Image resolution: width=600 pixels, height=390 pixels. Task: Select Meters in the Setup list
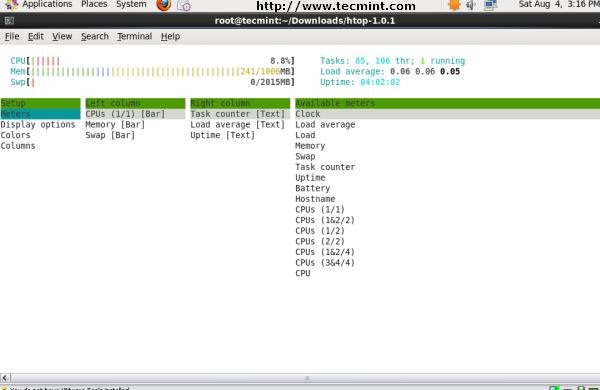40,114
